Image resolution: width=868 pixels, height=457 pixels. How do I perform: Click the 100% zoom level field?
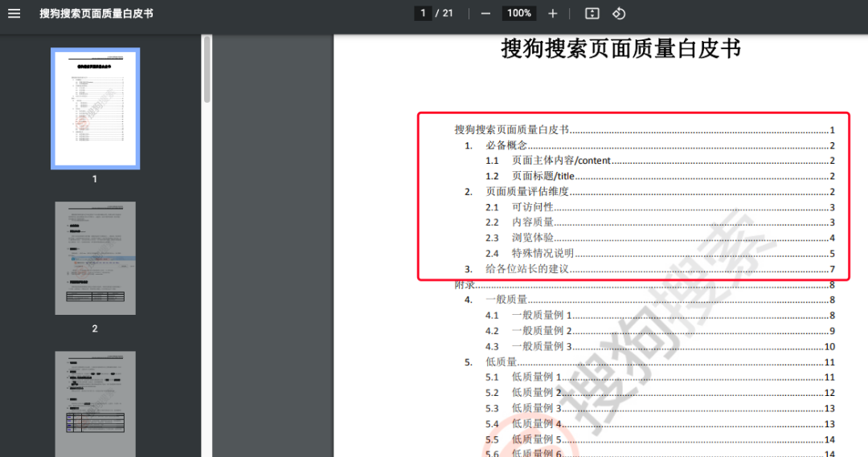519,14
